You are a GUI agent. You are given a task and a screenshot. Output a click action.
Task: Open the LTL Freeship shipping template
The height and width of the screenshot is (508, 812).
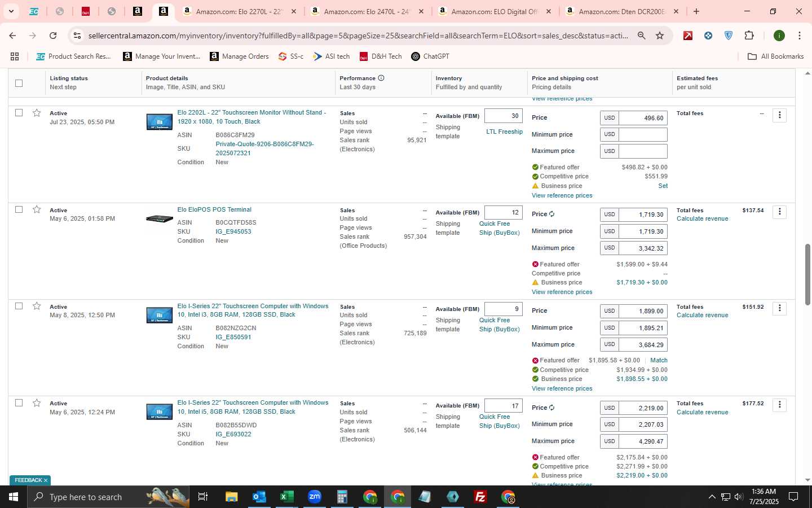[504, 132]
